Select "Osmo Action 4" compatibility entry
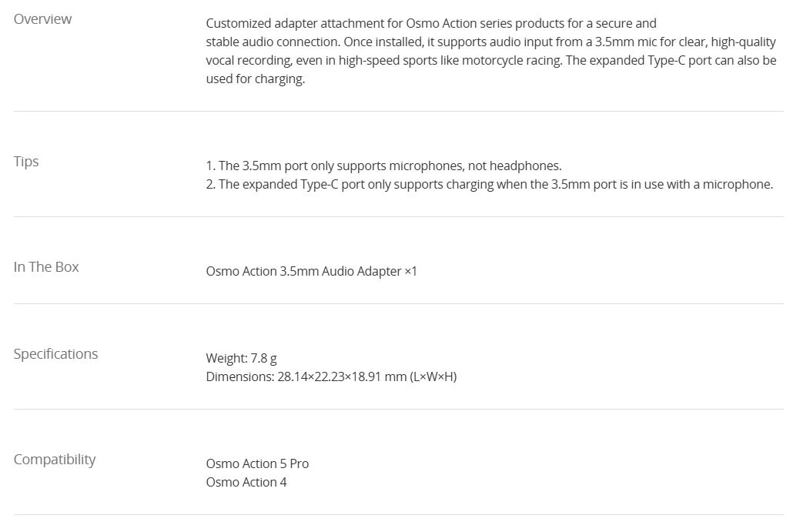 pos(246,482)
